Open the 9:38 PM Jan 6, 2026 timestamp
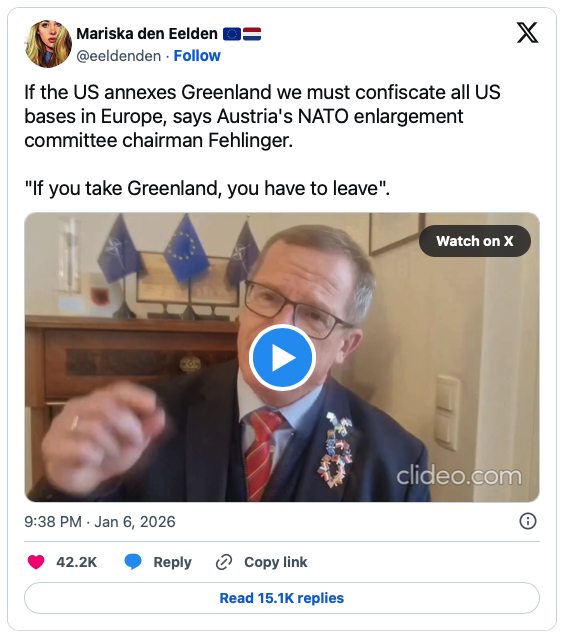Viewport: 561px width, 640px height. tap(100, 522)
